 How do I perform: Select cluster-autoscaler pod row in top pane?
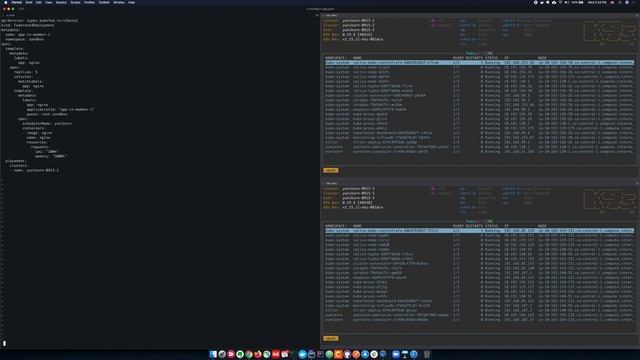tap(480, 96)
